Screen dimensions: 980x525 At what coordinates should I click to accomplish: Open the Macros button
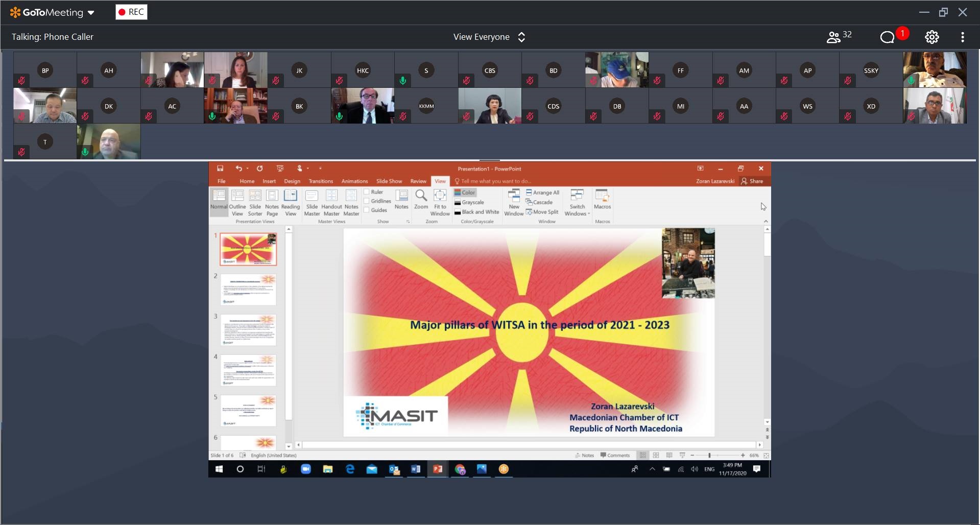602,200
